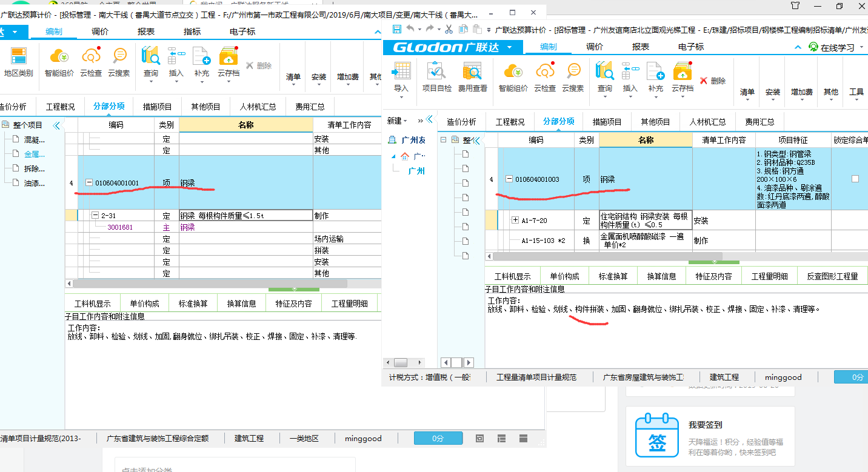Click the copy icon in right window title bar
Viewport: 868px width, 472px height.
pos(463,29)
